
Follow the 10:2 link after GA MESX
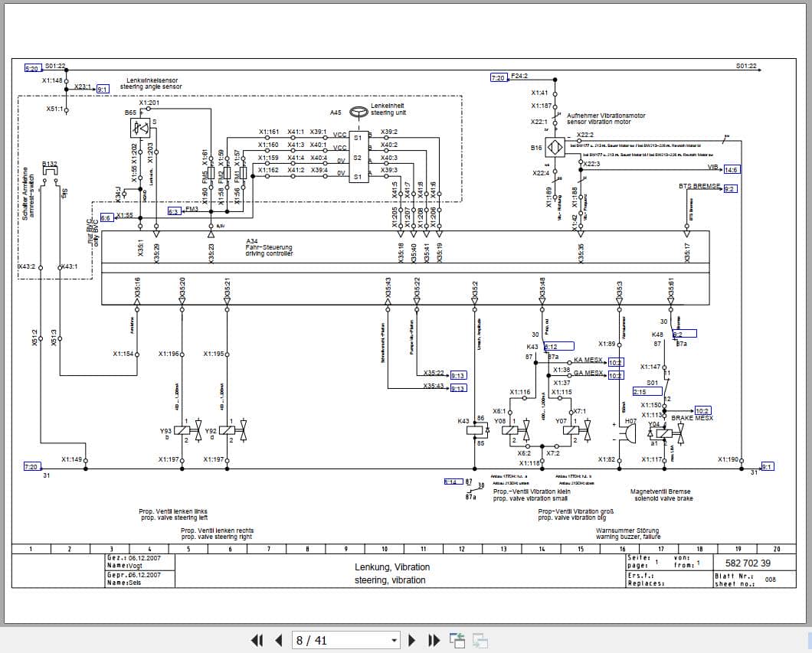[x=615, y=375]
